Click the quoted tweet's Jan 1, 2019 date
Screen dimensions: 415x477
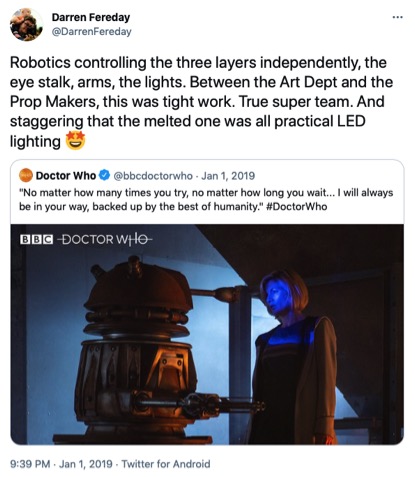tap(228, 176)
